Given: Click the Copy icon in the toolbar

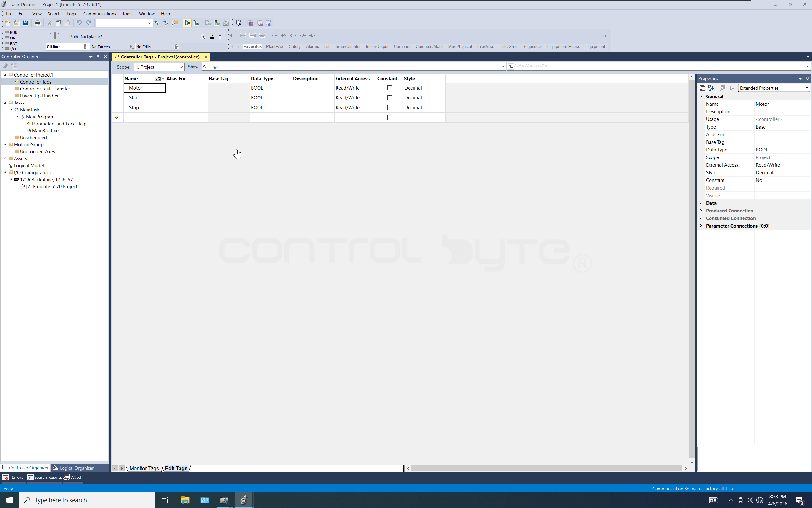Looking at the screenshot, I should [x=58, y=23].
